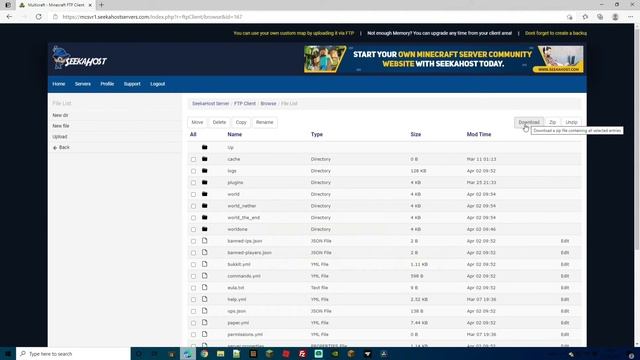Viewport: 640px width, 360px height.
Task: Click the Windows search box
Action: (73, 353)
